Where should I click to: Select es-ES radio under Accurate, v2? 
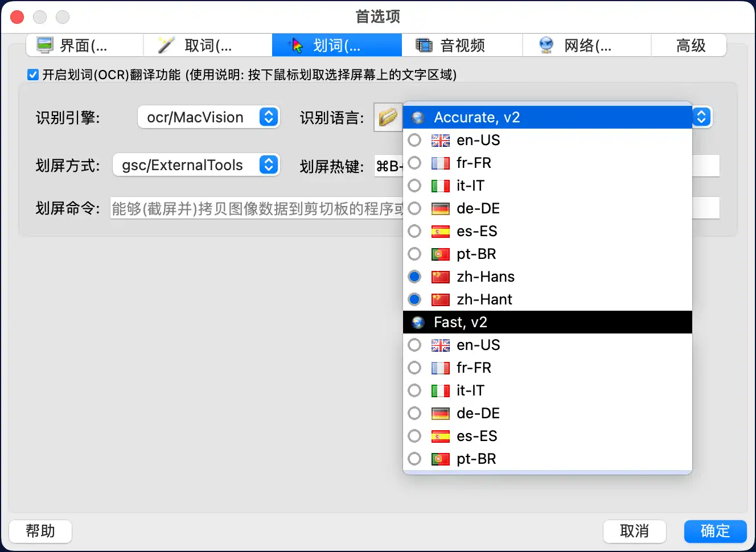tap(414, 231)
